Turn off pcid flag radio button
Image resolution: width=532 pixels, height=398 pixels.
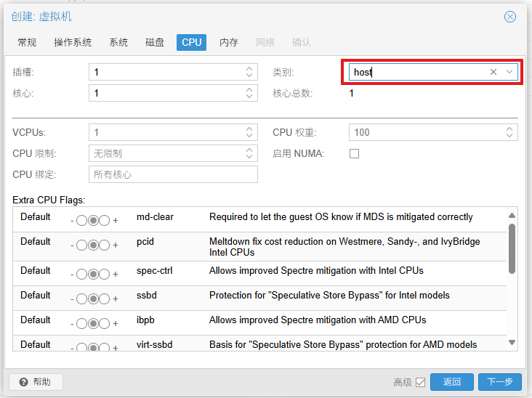click(x=81, y=245)
